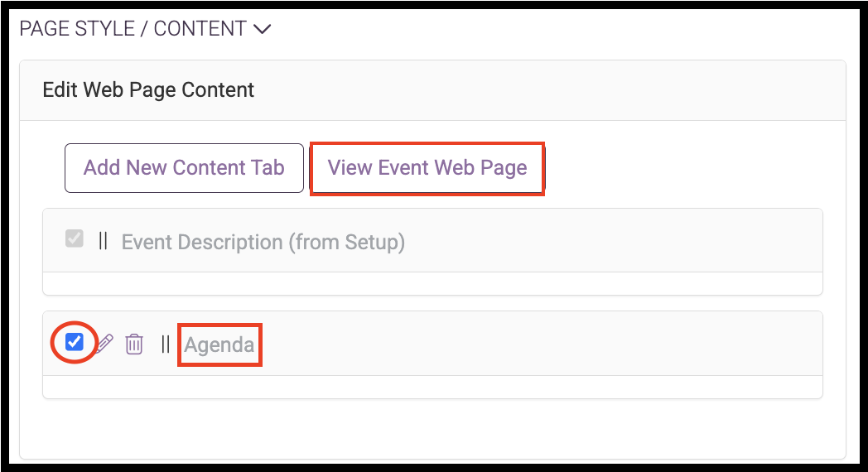Click the empty body strip under the Agenda row
The height and width of the screenshot is (472, 868).
432,387
